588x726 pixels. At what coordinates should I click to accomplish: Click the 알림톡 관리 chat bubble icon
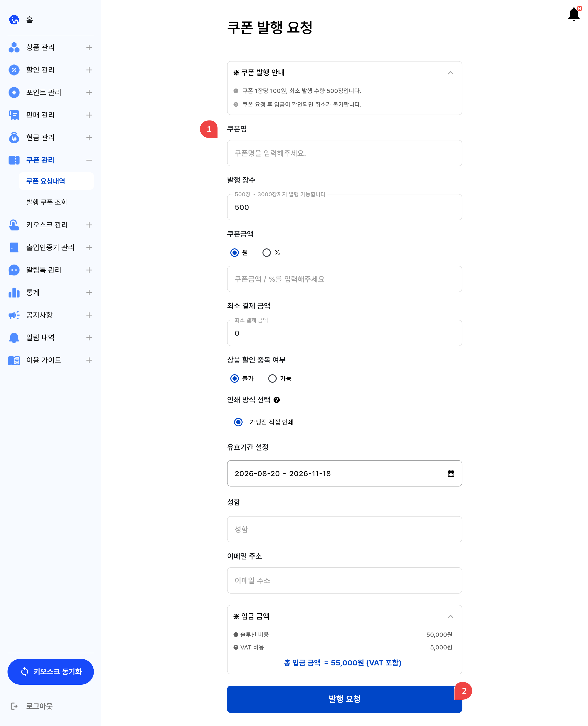coord(14,270)
